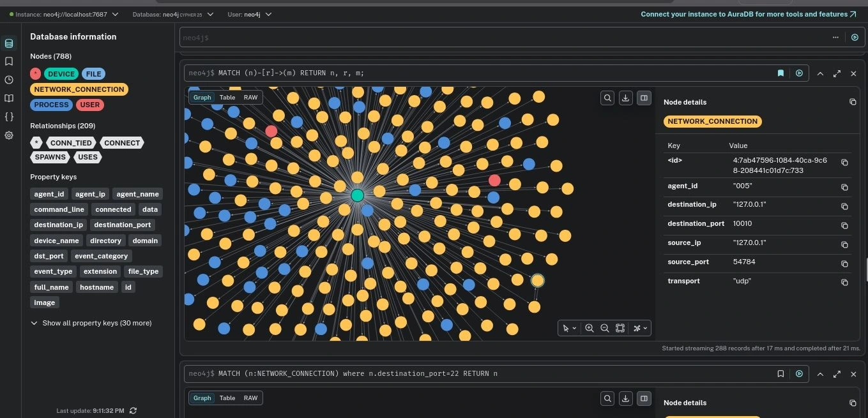
Task: Zoom in on the graph
Action: coord(590,328)
